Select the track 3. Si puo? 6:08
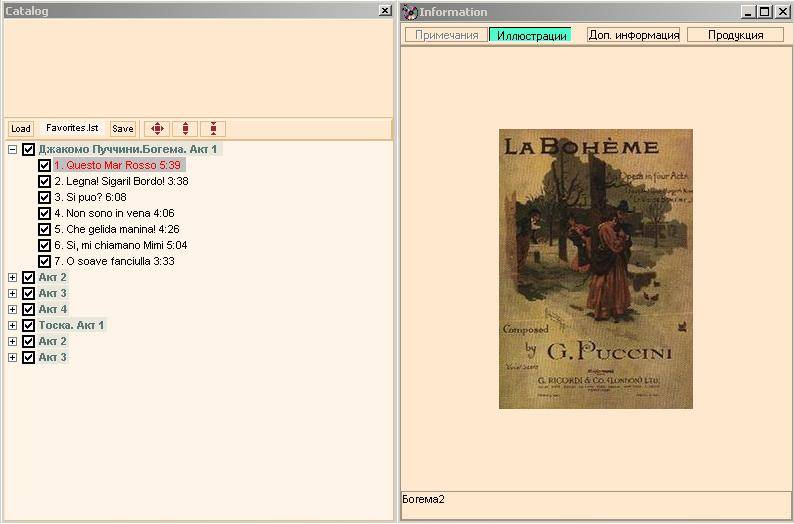The width and height of the screenshot is (794, 524). [91, 197]
